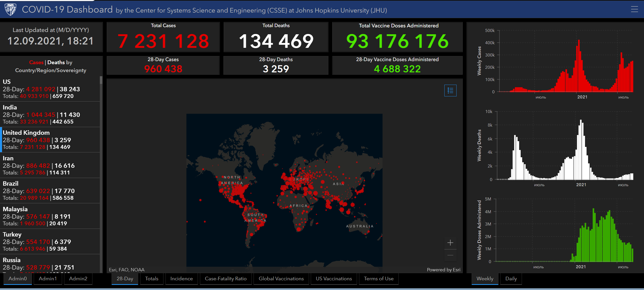Click the Weekly Cases red chart
Screen dimensions: 644x290
point(566,61)
